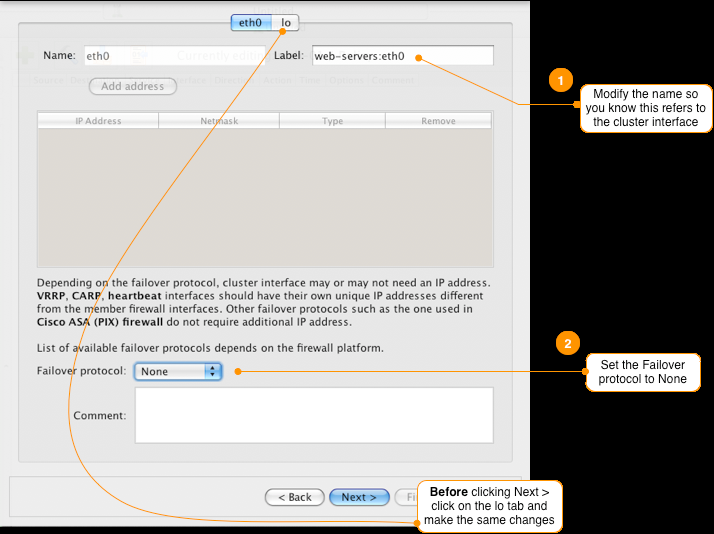714x534 pixels.
Task: Click the IP Address column header
Action: 98,121
